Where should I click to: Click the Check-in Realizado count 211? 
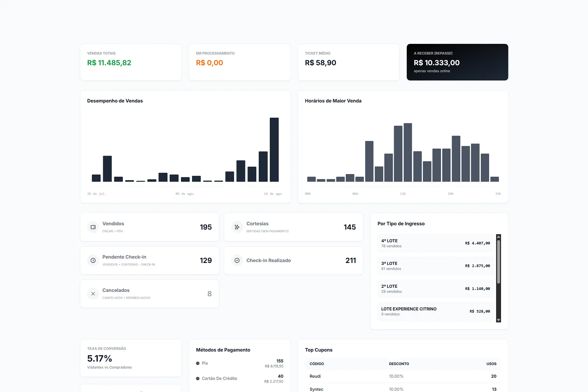click(x=351, y=260)
